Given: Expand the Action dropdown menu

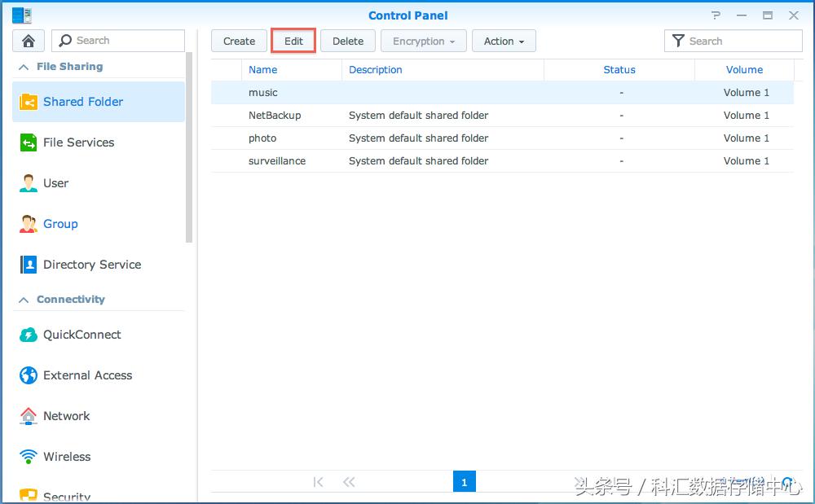Looking at the screenshot, I should click(503, 42).
